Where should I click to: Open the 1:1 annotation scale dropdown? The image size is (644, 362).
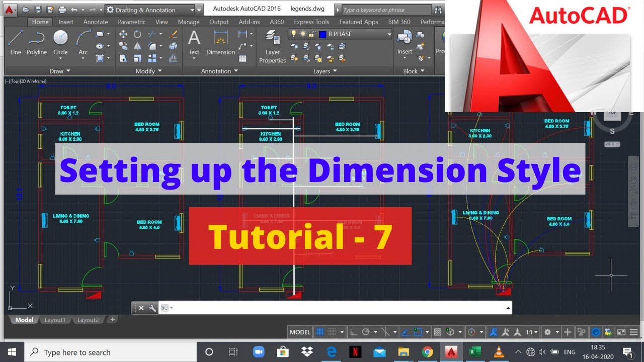pyautogui.click(x=532, y=332)
